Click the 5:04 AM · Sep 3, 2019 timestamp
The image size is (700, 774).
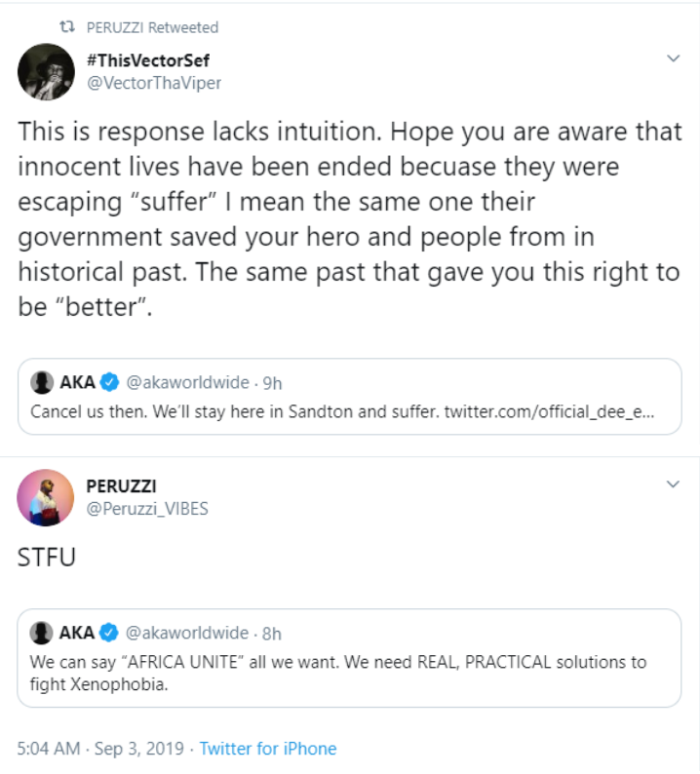coord(97,749)
